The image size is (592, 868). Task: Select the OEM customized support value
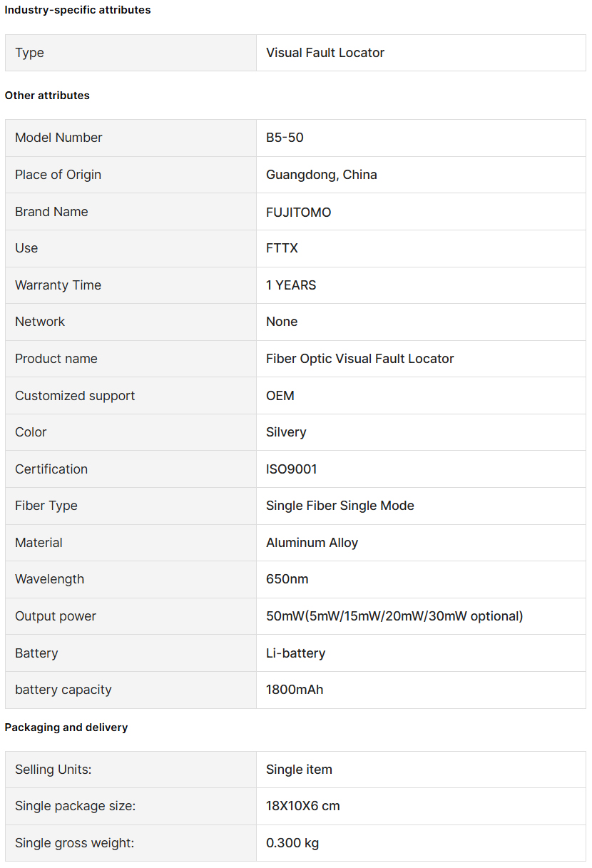(x=280, y=396)
